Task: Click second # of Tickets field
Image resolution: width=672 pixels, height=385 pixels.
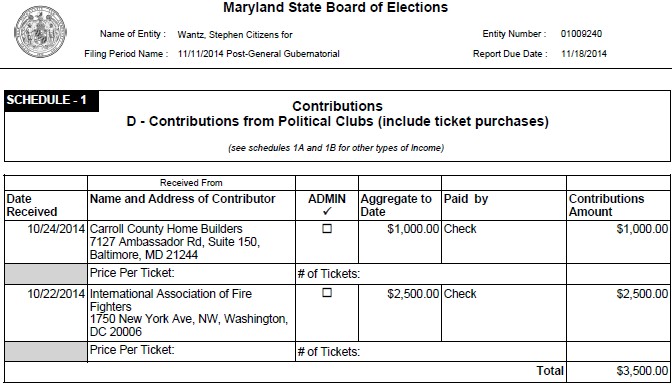Action: (431, 351)
